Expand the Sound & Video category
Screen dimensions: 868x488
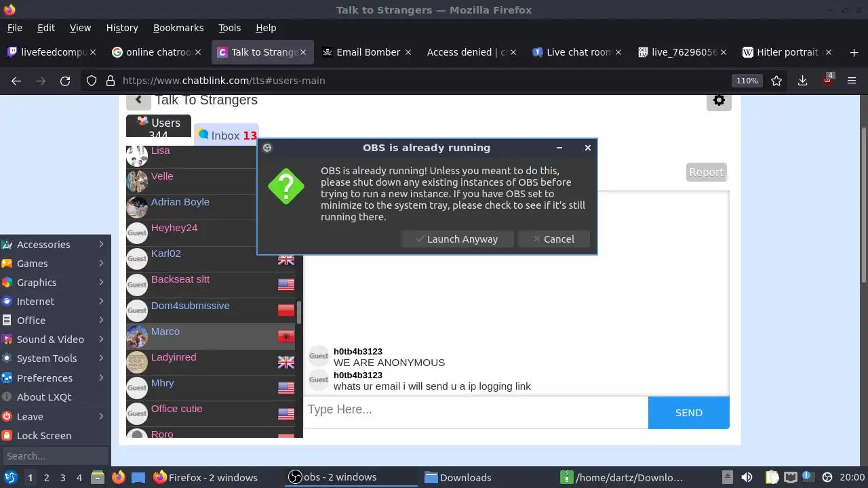tap(54, 340)
